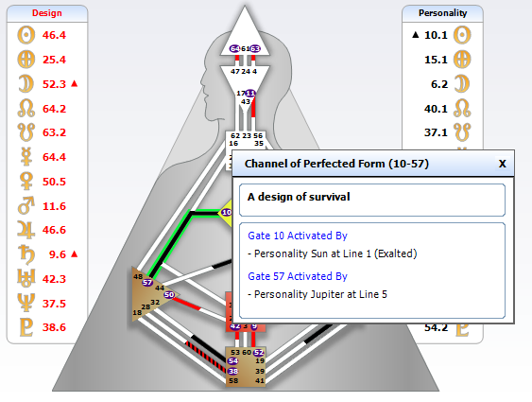Select the purple gate 10 marker
532x402 pixels.
click(226, 212)
